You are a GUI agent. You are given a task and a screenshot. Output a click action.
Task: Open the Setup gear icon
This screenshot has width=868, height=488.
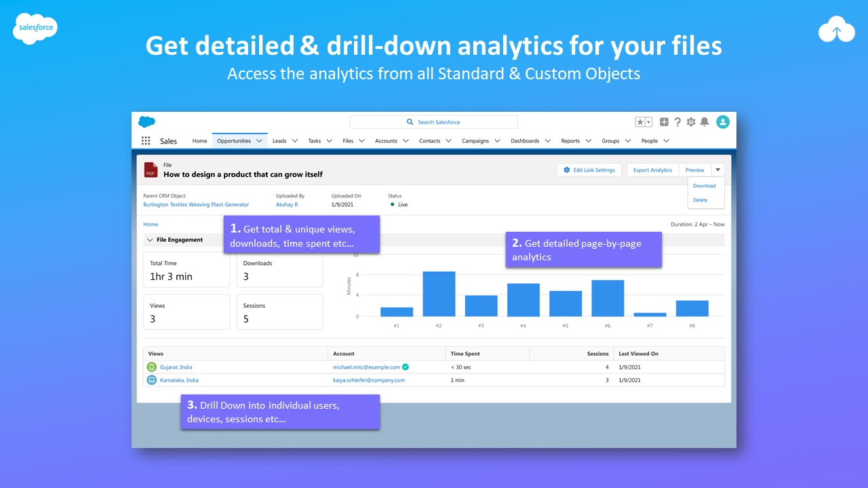pyautogui.click(x=691, y=122)
